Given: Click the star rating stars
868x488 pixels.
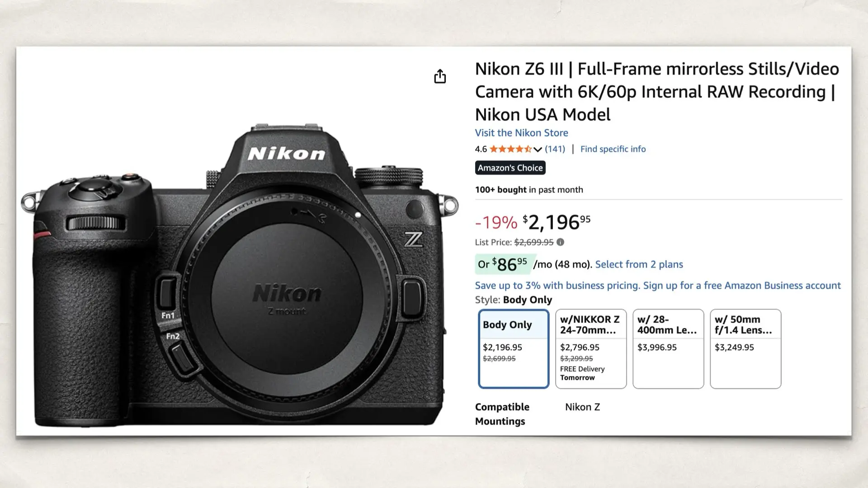Looking at the screenshot, I should (x=511, y=149).
